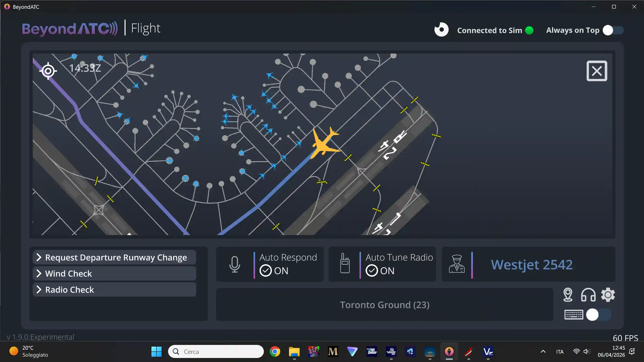Close the airport map view
644x362 pixels.
coord(597,71)
